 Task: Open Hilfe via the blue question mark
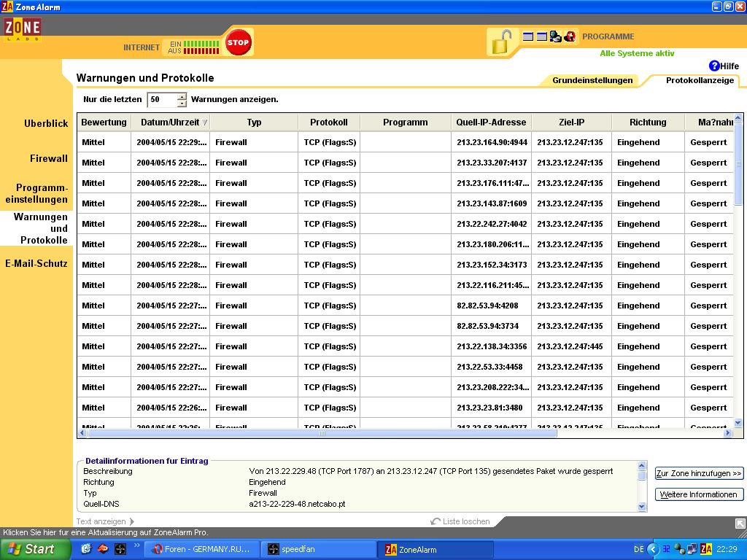(x=714, y=66)
